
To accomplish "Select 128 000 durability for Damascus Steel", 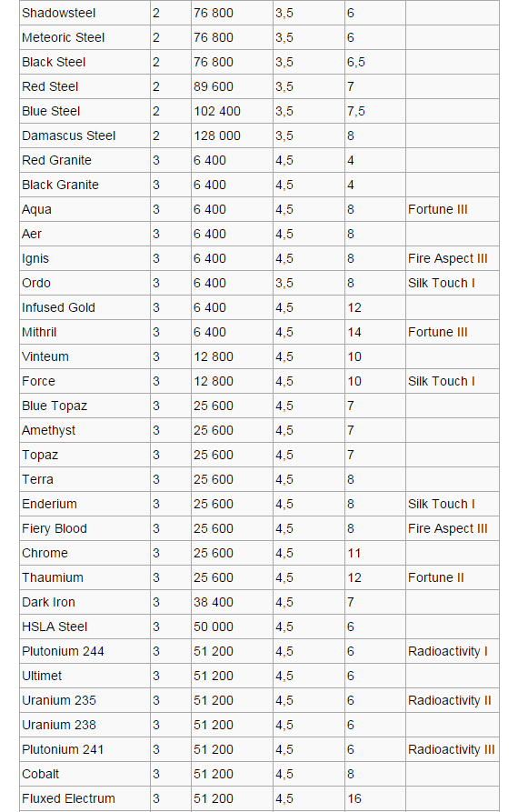I will point(217,135).
